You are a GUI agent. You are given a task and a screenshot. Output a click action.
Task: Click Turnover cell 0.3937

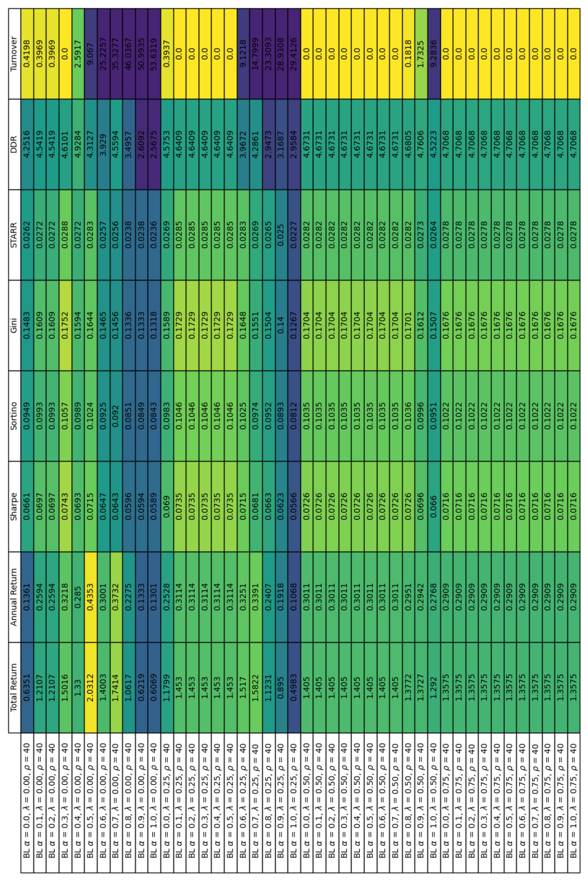[x=167, y=54]
